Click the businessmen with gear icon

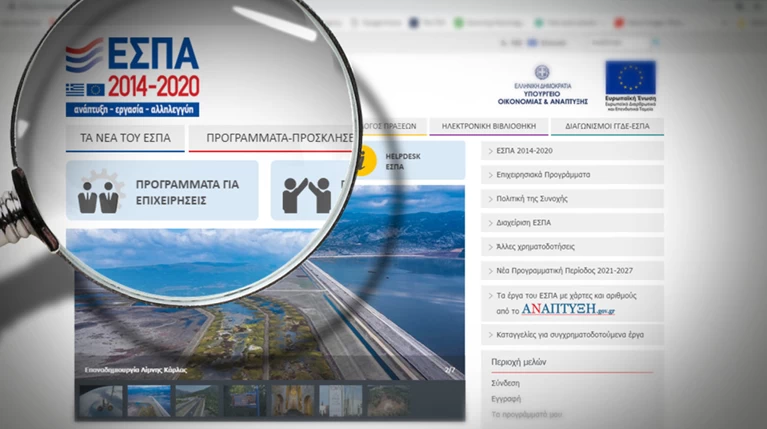coord(99,192)
